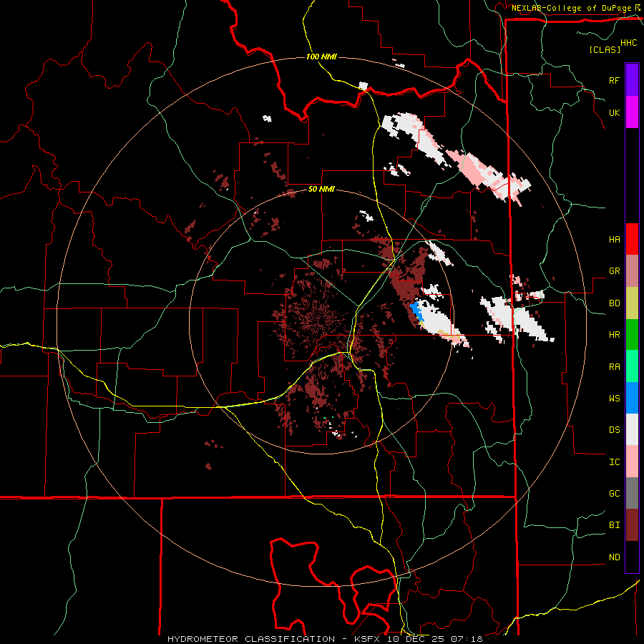Image resolution: width=644 pixels, height=644 pixels.
Task: Click the WS legend label
Action: (x=614, y=399)
